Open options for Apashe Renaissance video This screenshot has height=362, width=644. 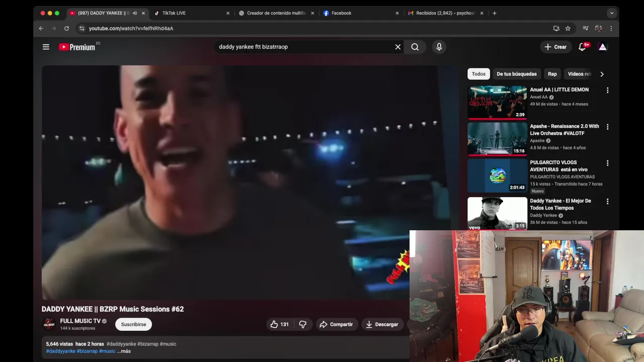607,127
